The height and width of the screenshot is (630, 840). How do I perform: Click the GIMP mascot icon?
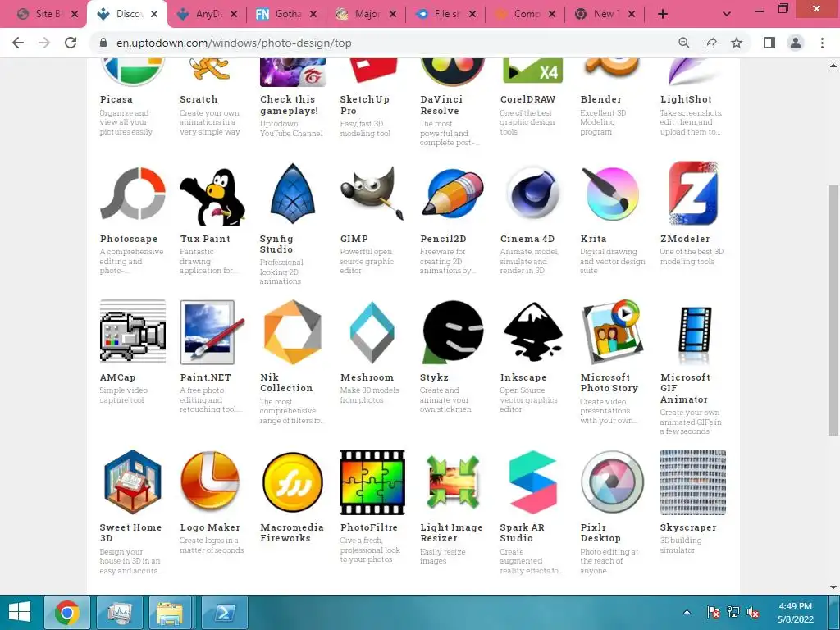pos(372,193)
